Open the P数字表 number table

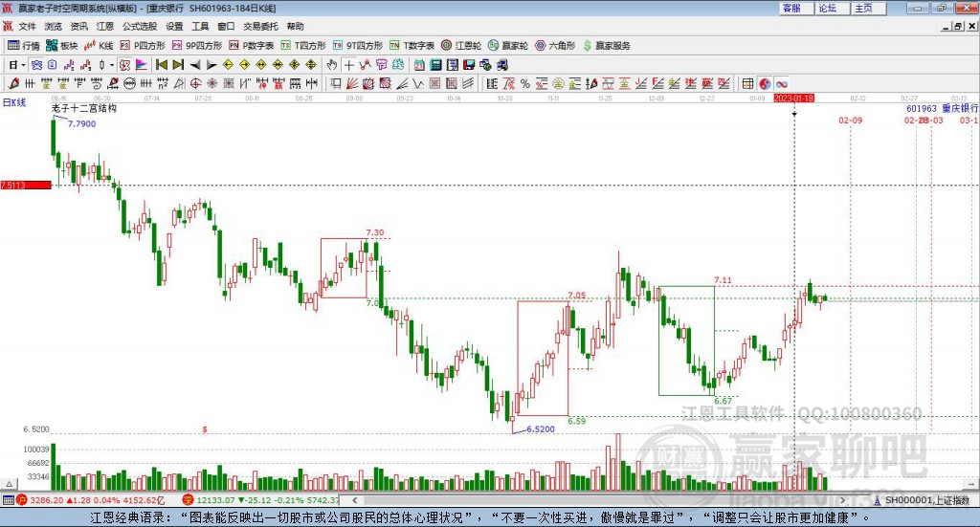(x=252, y=46)
